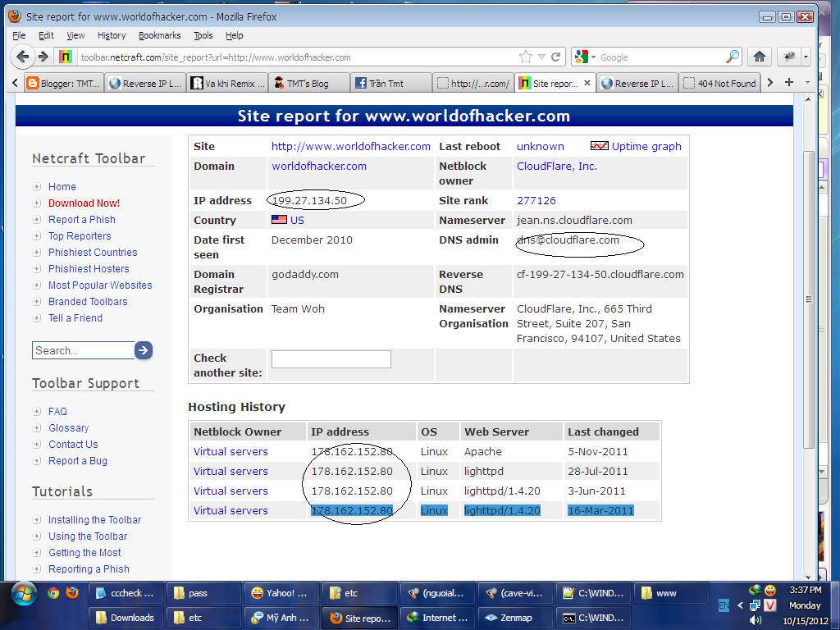The height and width of the screenshot is (630, 840).
Task: Open the Glossary sidebar link
Action: pos(69,428)
